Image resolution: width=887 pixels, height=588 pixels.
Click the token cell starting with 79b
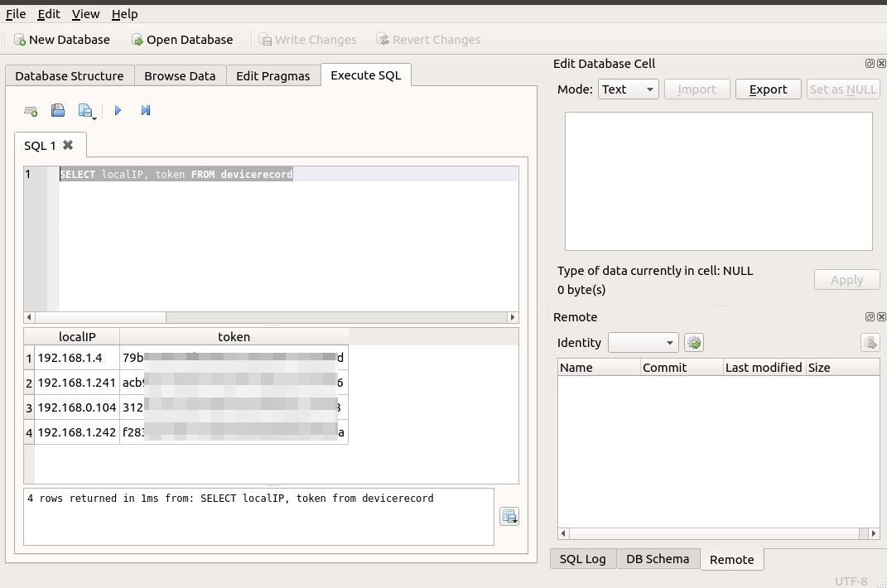tap(234, 358)
